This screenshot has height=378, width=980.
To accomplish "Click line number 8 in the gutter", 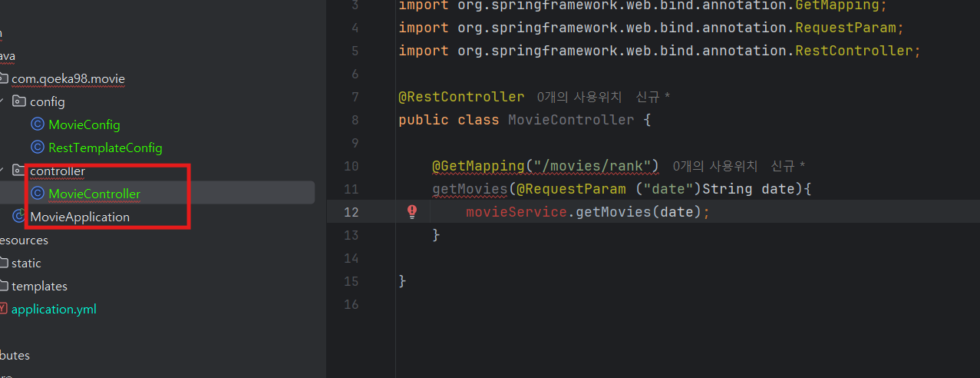I will point(354,120).
